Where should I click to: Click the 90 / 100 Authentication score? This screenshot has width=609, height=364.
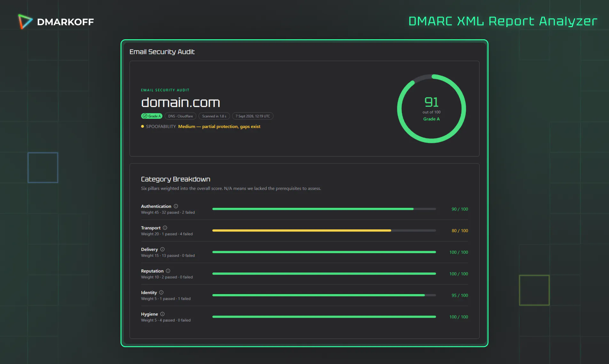click(460, 209)
